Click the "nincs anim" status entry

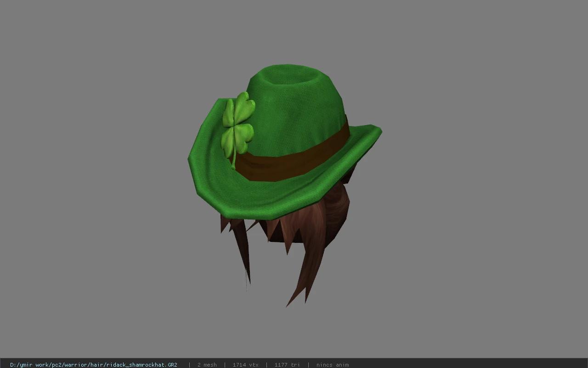click(x=333, y=365)
